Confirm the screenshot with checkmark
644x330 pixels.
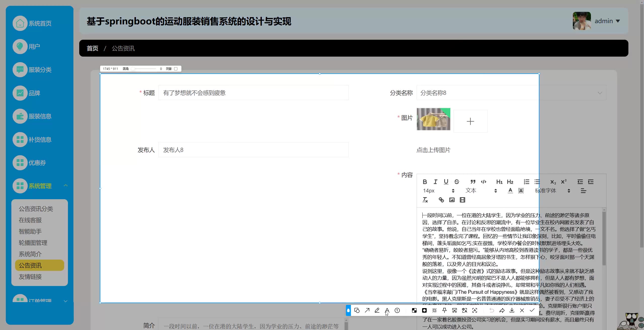pyautogui.click(x=532, y=310)
